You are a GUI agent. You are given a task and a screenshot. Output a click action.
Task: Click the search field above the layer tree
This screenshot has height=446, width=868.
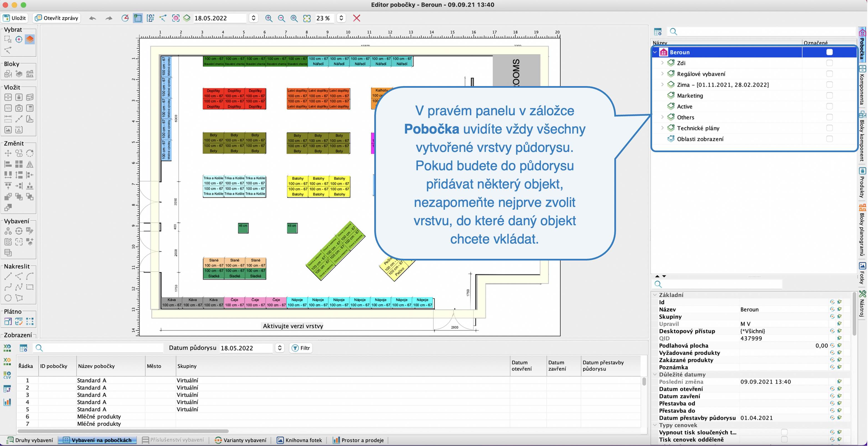tap(762, 32)
